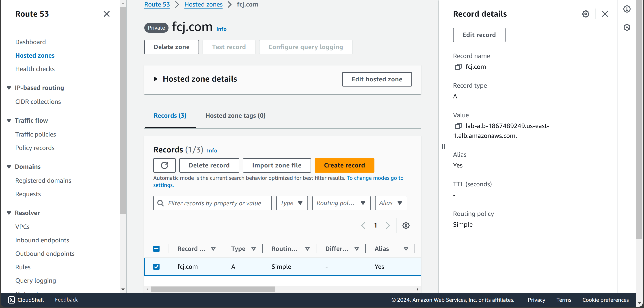Open Health checks in sidebar
Screen dimensions: 644x308
click(35, 69)
